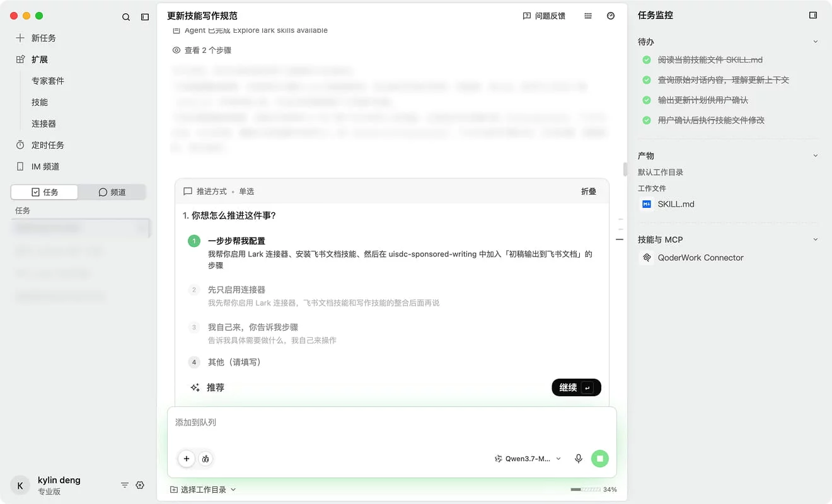Viewport: 832px width, 504px height.
Task: Open the Qwen3.7-M... model dropdown
Action: (x=528, y=459)
